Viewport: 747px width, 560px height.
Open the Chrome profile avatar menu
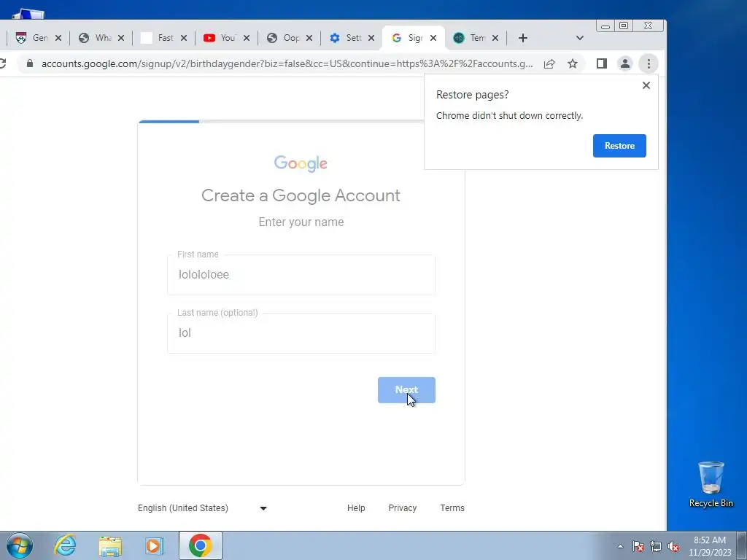(x=625, y=63)
